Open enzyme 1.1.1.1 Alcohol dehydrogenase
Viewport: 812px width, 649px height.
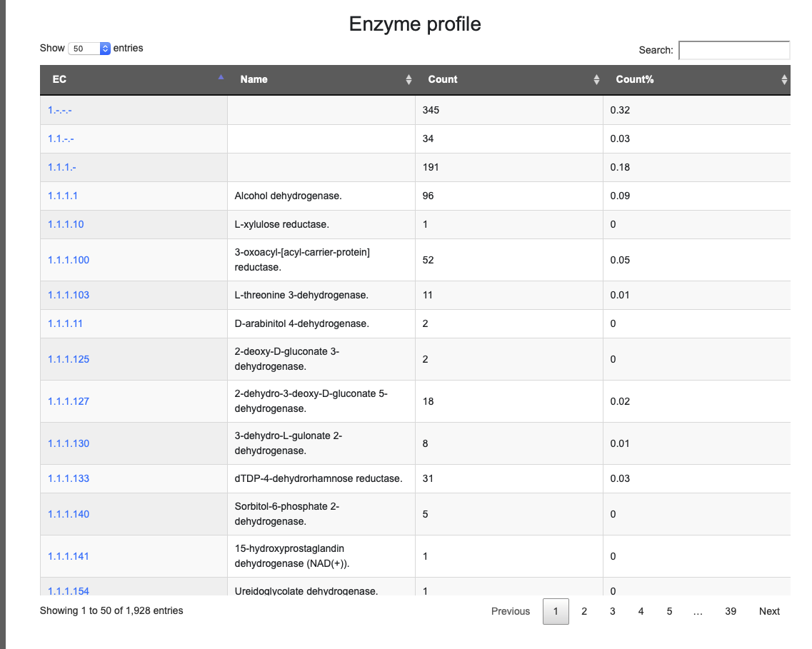coord(62,196)
